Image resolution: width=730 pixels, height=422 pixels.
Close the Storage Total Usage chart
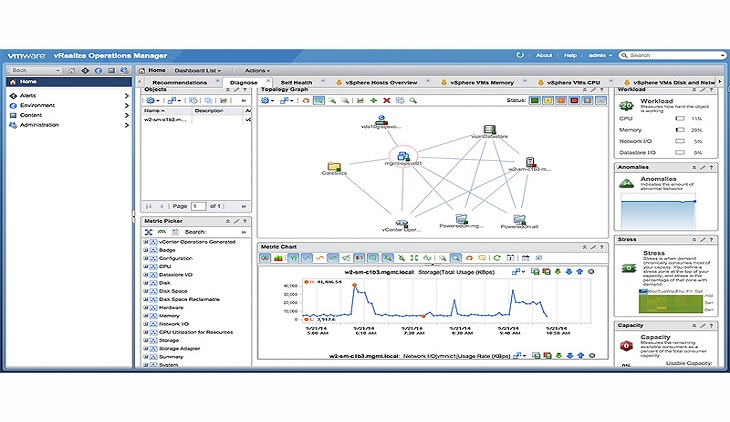pyautogui.click(x=591, y=272)
